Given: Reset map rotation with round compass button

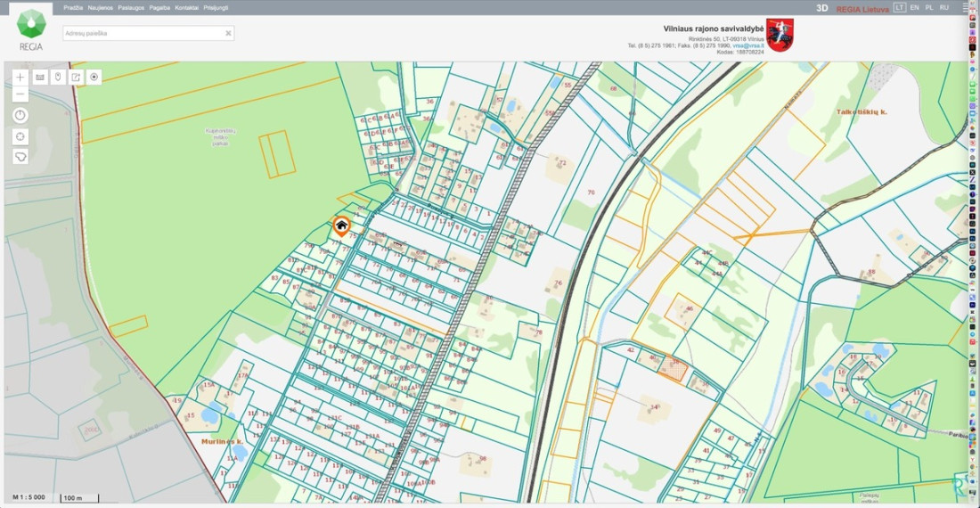Looking at the screenshot, I should coord(20,115).
